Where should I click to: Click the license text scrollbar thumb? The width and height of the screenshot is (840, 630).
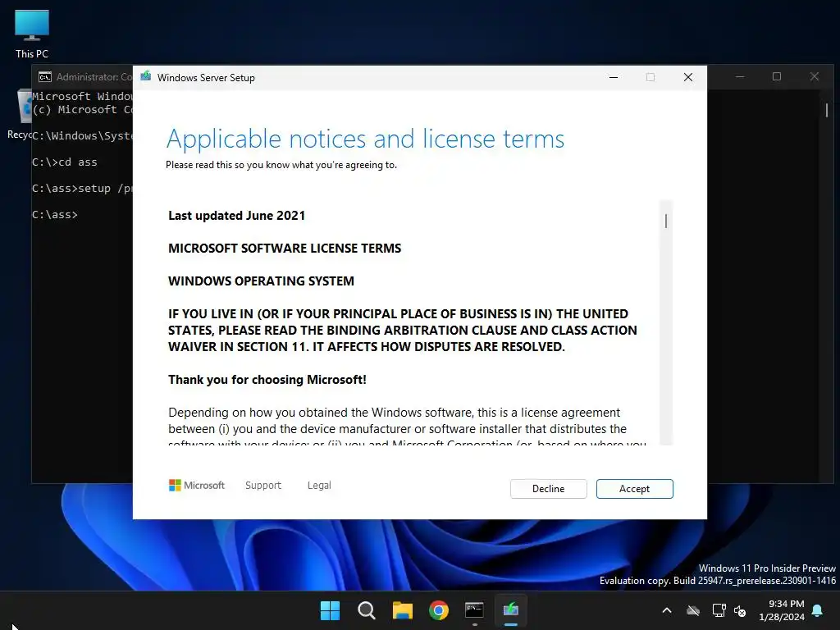[x=666, y=221]
